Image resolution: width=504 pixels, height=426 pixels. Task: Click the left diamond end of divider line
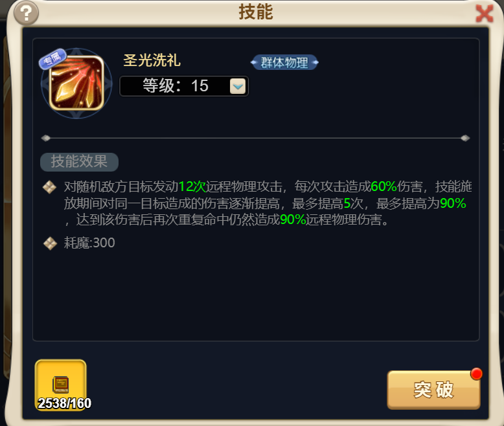pyautogui.click(x=45, y=138)
